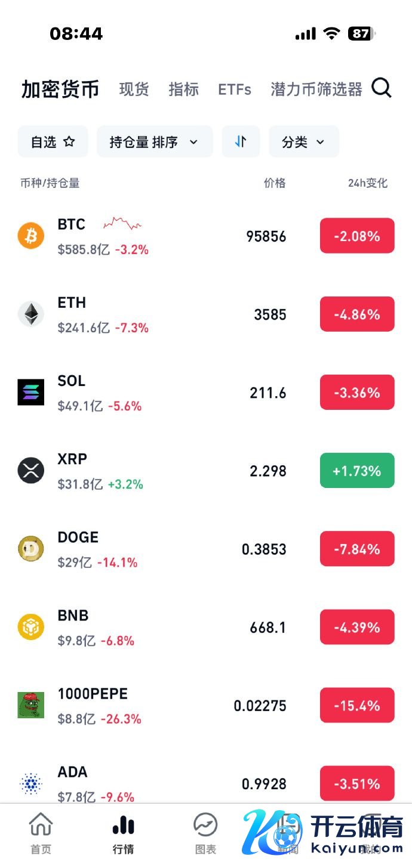
Task: Expand the 分类 category dropdown
Action: click(x=303, y=142)
